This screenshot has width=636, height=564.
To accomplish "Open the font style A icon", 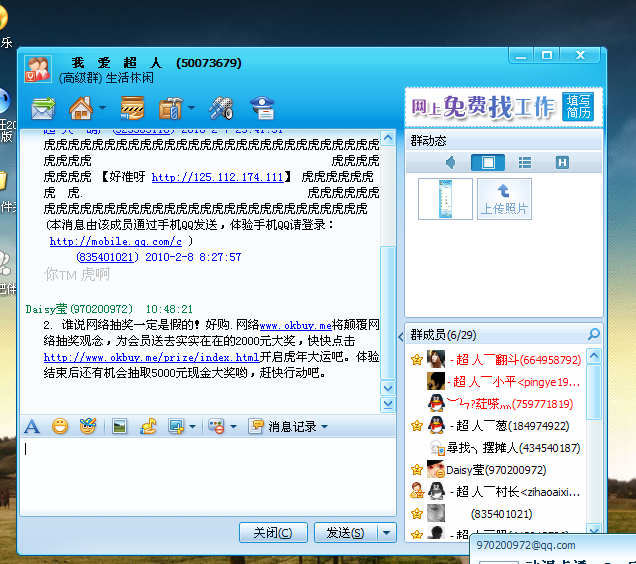I will [32, 426].
